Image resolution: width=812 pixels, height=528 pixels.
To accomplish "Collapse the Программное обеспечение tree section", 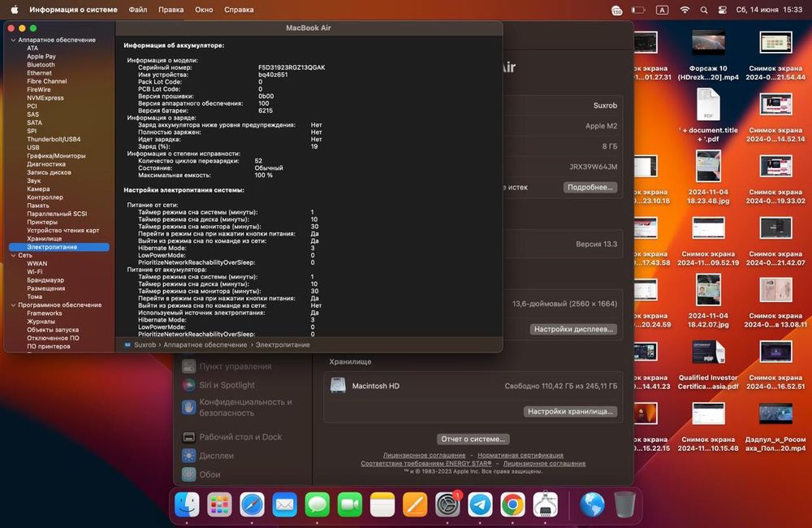I will click(x=13, y=305).
